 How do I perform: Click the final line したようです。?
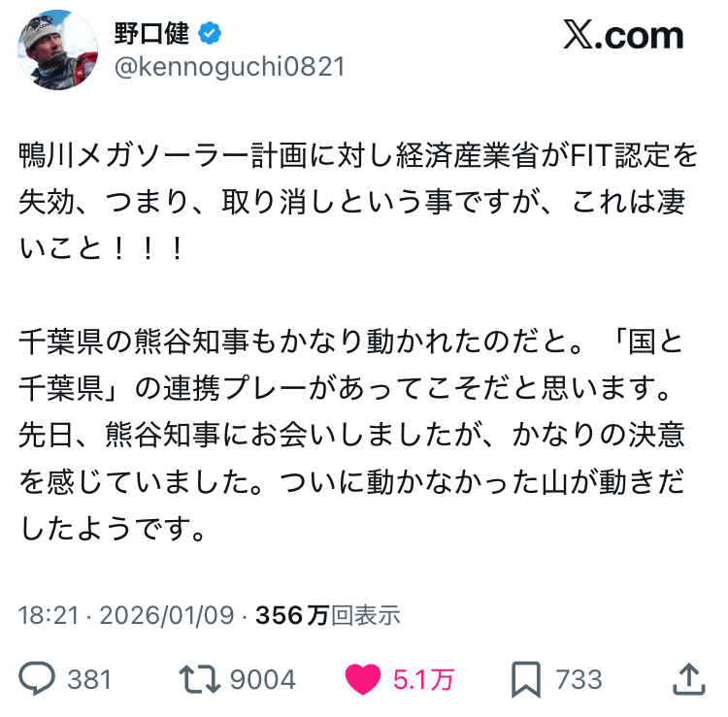[x=113, y=528]
